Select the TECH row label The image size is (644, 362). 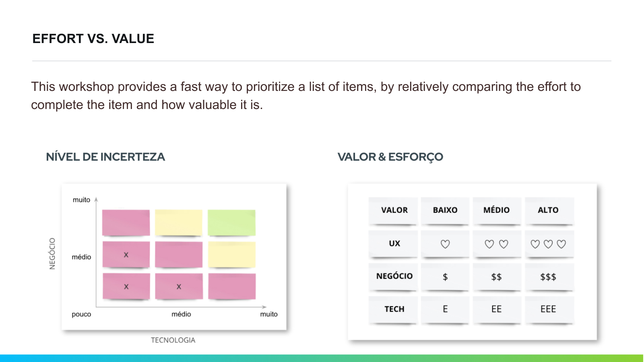394,309
